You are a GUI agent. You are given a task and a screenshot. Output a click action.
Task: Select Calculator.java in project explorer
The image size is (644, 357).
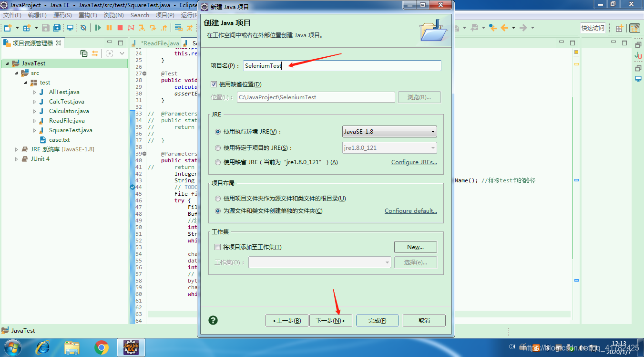click(x=69, y=111)
